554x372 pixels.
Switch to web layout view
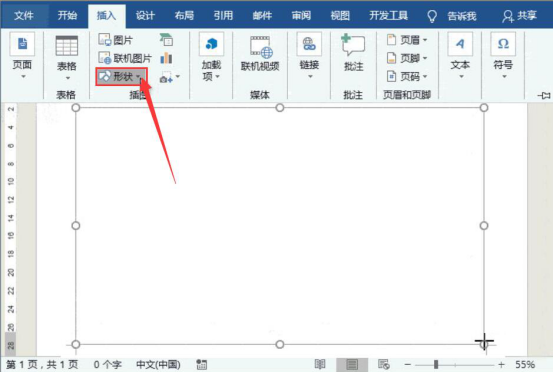384,364
